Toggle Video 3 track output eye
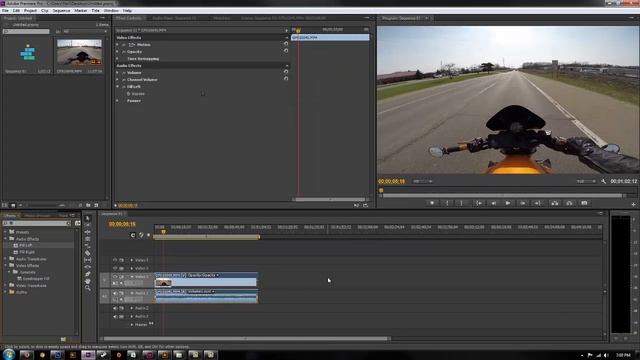The height and width of the screenshot is (360, 640). coord(115,260)
